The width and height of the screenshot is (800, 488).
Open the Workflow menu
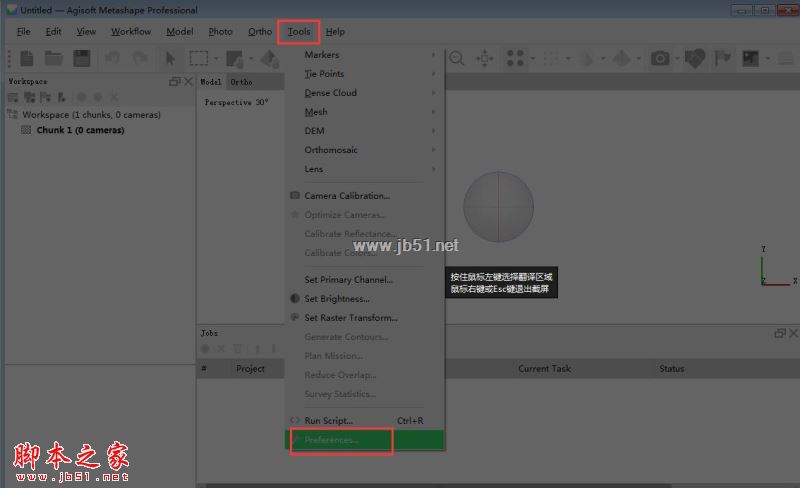tap(131, 32)
